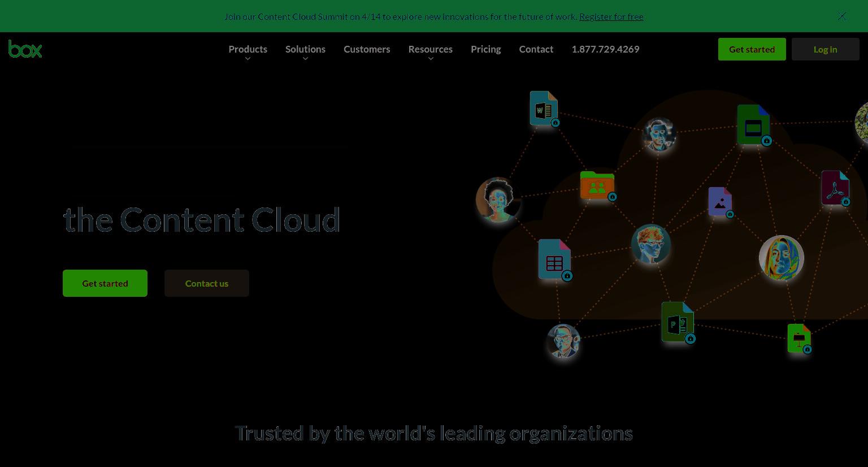Click the spreadsheet file icon

click(555, 260)
